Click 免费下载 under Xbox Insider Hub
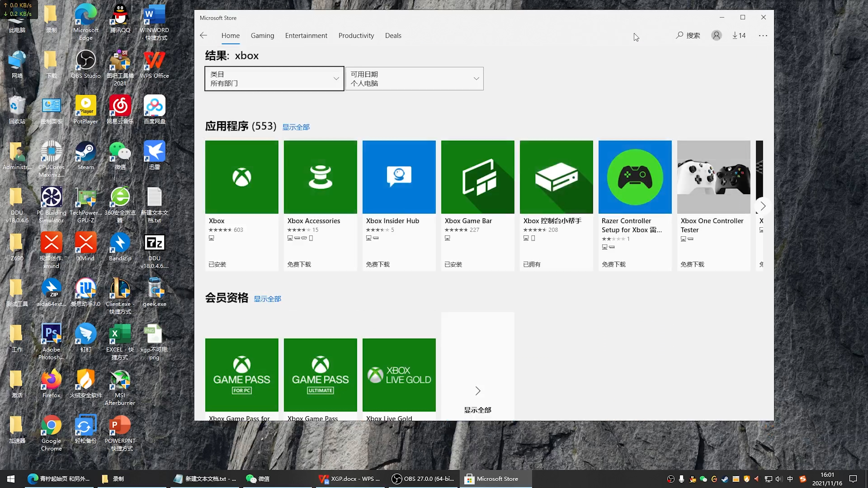868x488 pixels. coord(378,264)
